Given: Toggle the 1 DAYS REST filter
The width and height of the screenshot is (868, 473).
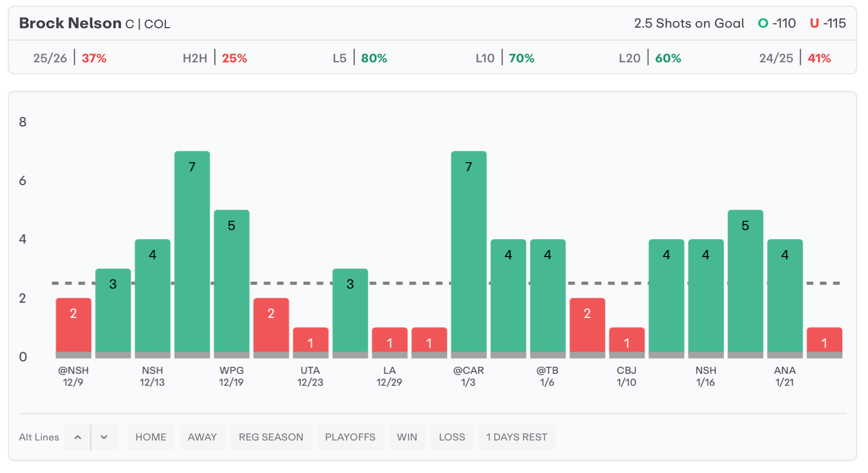Looking at the screenshot, I should coord(516,437).
